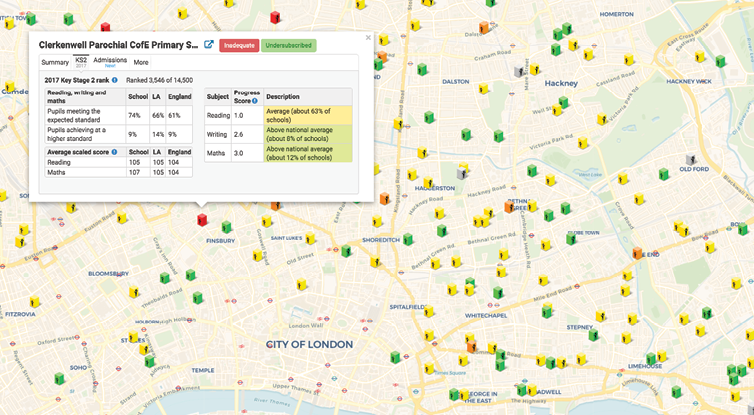Select the red school marker near Finsbury
754x415 pixels.
click(202, 219)
